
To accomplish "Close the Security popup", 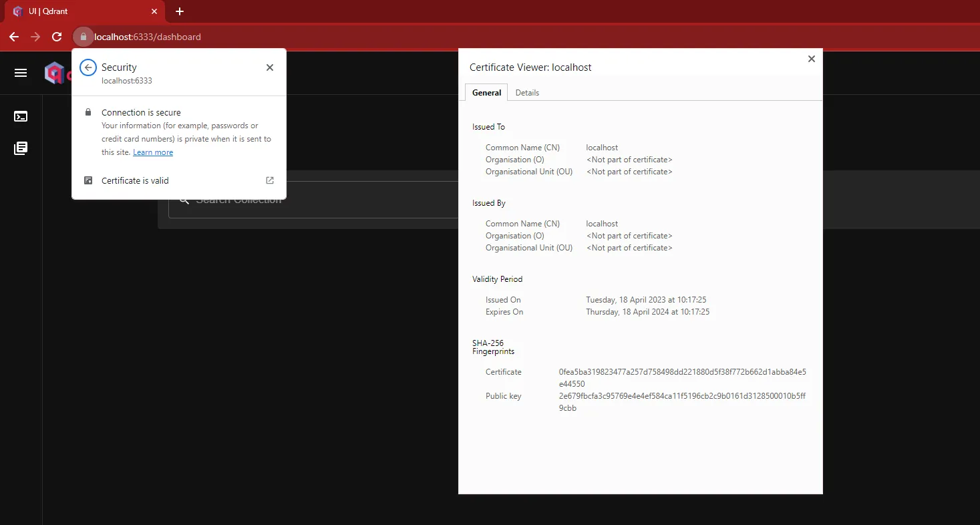I will [x=270, y=67].
